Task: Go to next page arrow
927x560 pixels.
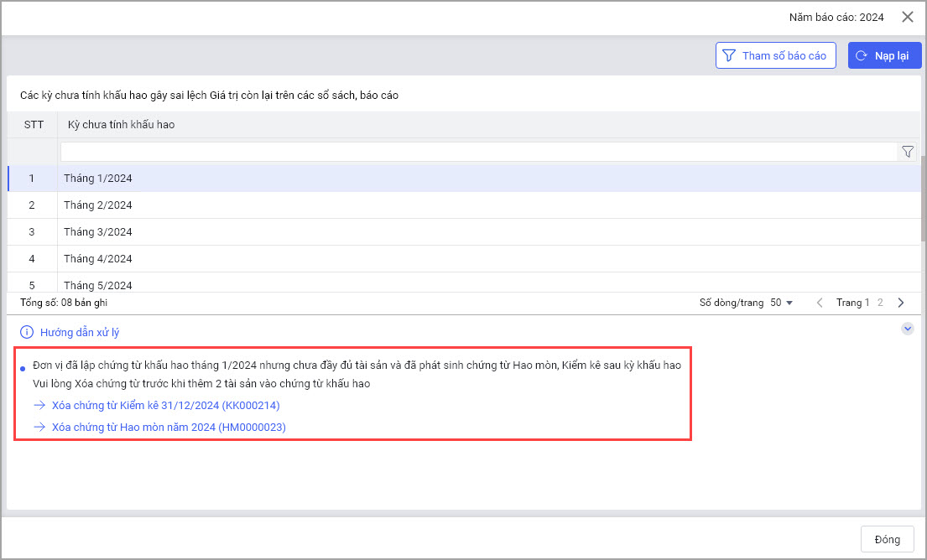Action: point(901,303)
